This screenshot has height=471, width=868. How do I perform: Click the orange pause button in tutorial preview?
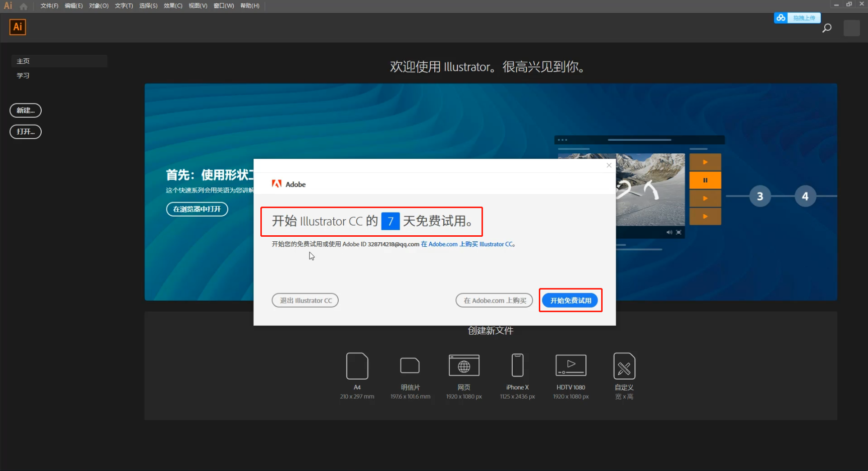point(705,180)
